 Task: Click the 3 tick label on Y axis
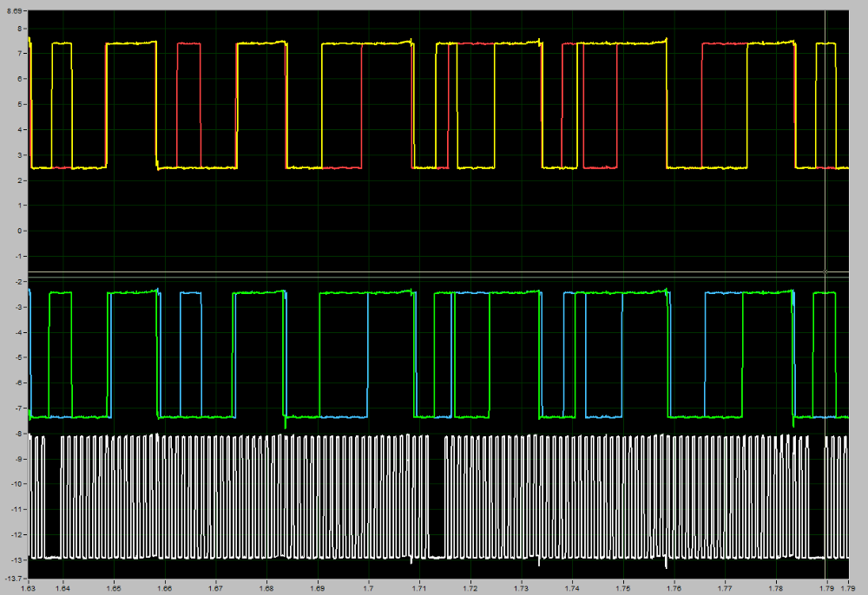click(x=19, y=155)
